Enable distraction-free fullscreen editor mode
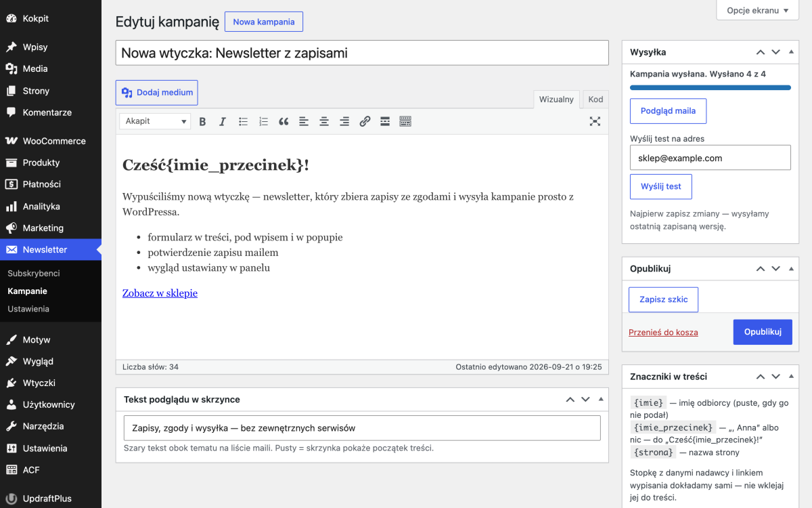Image resolution: width=812 pixels, height=508 pixels. click(595, 121)
